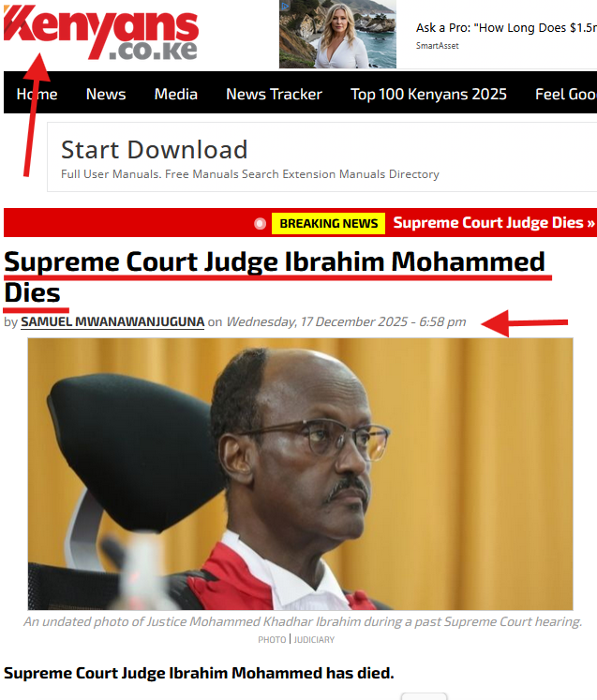Select the Media menu item
This screenshot has height=700, width=597.
tap(176, 95)
